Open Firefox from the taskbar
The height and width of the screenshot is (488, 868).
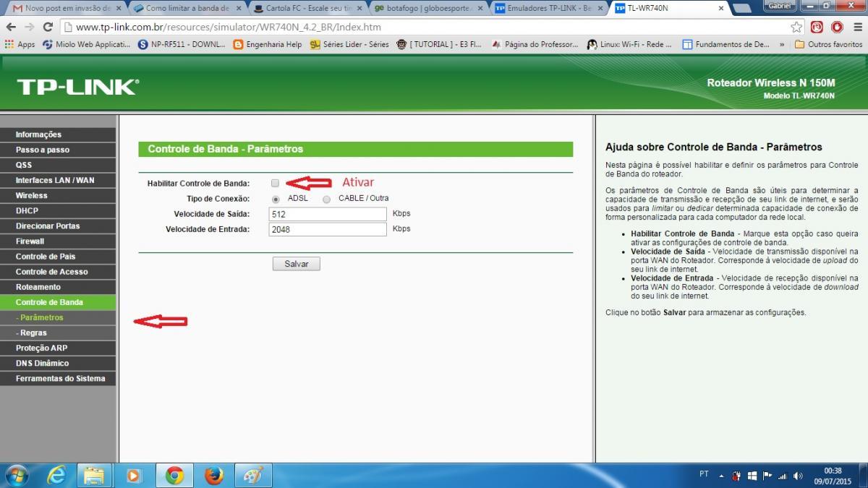click(x=213, y=475)
